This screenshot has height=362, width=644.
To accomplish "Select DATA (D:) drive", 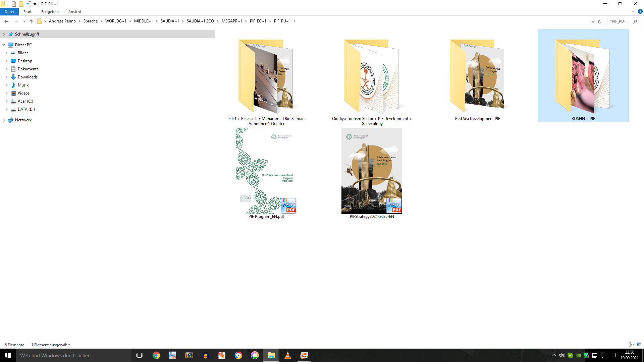I will [26, 109].
